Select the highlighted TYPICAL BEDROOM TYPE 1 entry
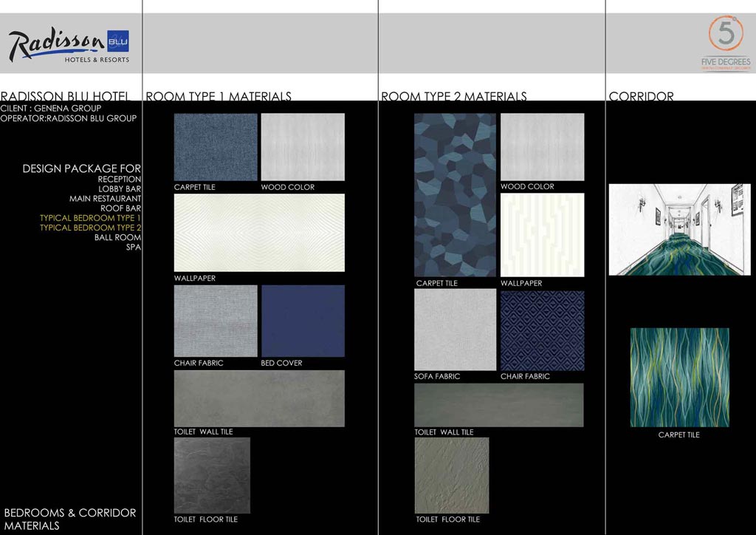 pos(90,218)
